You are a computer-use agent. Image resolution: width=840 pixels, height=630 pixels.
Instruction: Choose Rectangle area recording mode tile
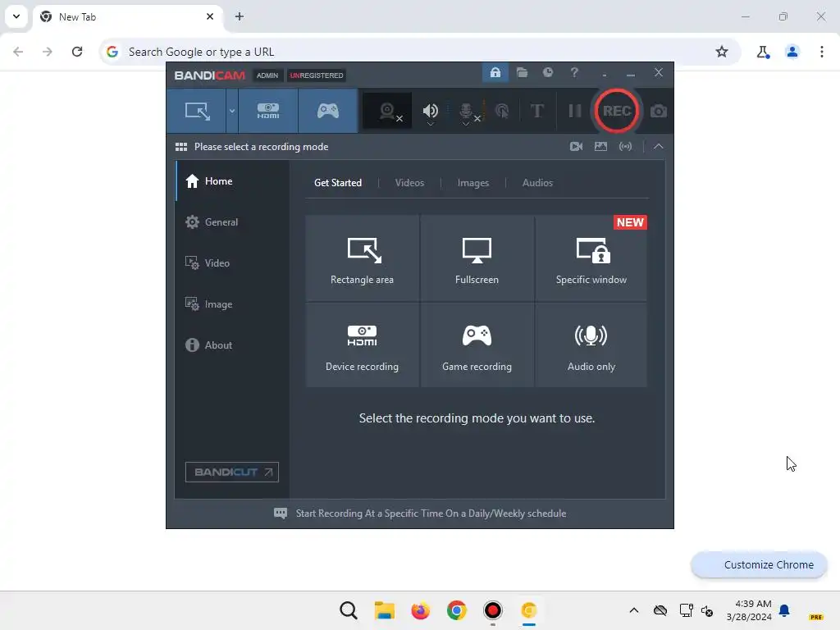pos(362,258)
